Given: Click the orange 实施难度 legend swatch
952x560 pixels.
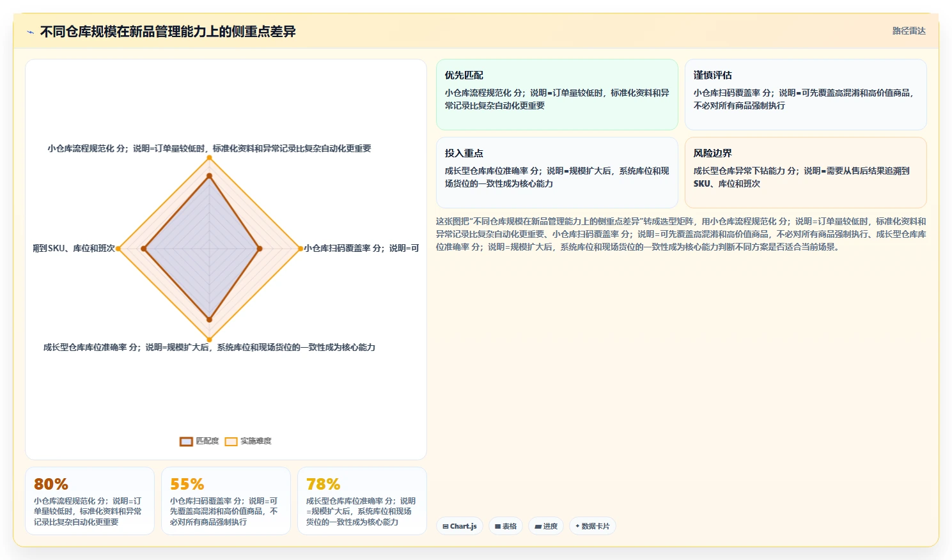Looking at the screenshot, I should 231,442.
